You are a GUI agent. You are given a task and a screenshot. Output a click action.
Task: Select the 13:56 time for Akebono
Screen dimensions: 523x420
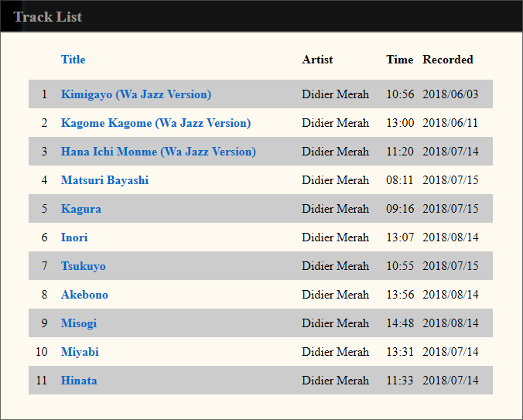click(400, 295)
